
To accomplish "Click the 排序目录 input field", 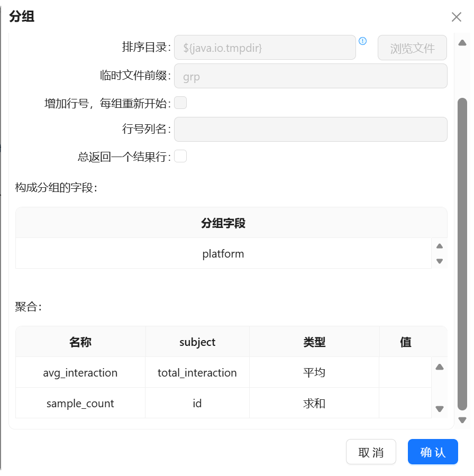I will point(265,48).
